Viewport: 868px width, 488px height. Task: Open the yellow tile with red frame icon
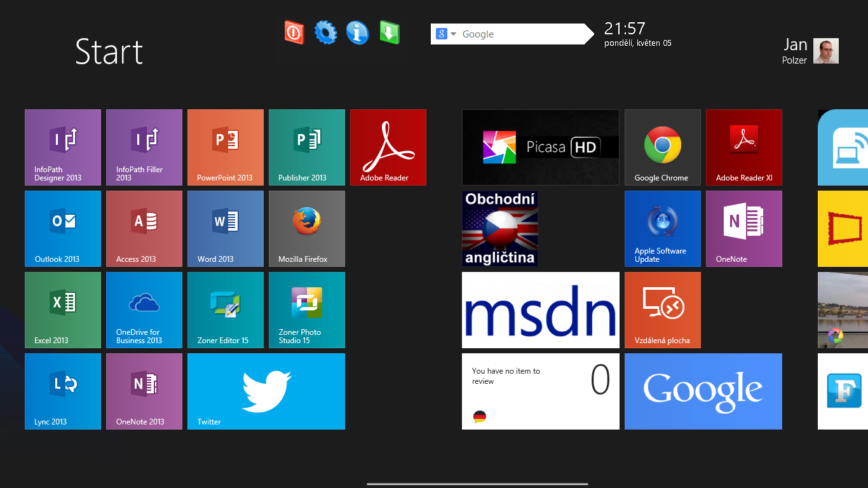(843, 229)
